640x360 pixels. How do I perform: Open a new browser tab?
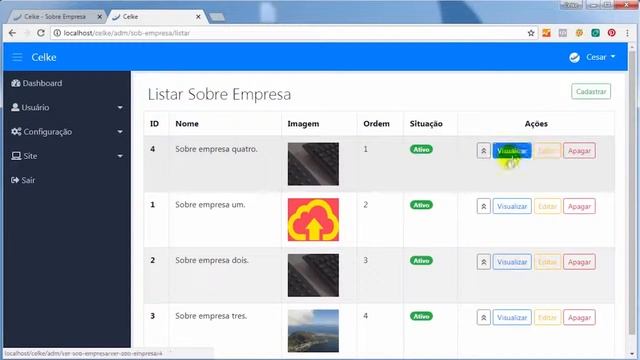(217, 17)
